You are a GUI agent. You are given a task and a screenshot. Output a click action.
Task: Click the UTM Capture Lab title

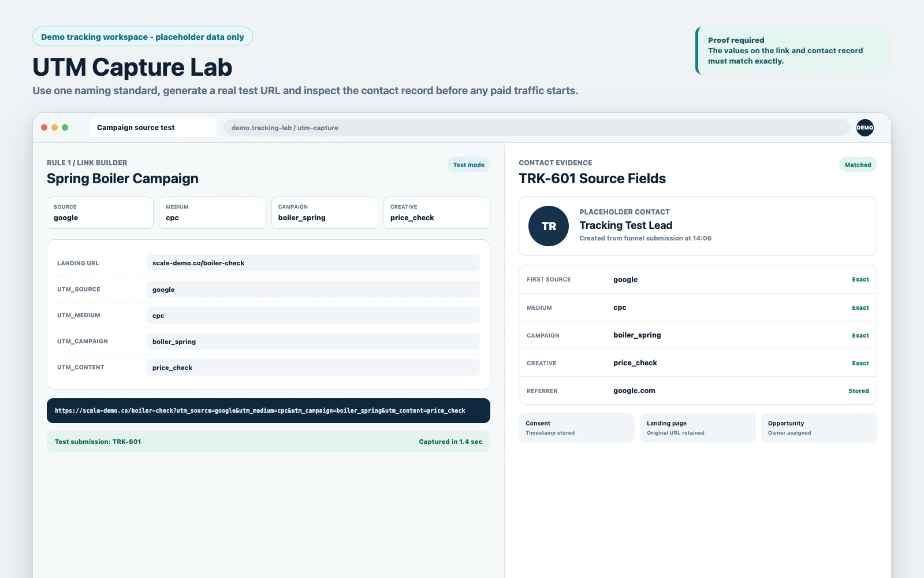click(132, 67)
